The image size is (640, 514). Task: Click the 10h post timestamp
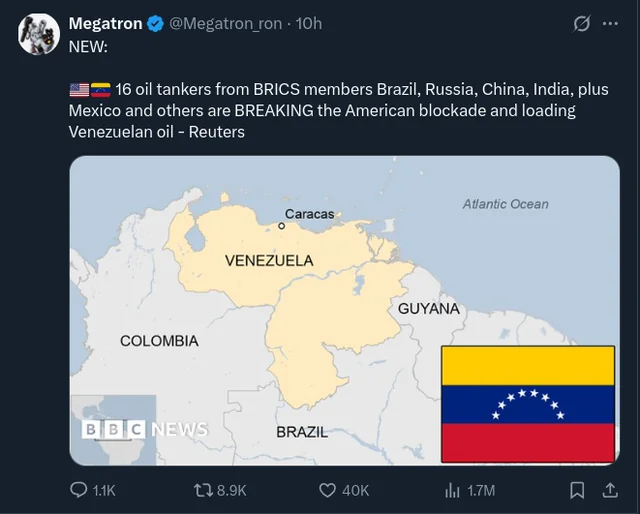[x=309, y=23]
